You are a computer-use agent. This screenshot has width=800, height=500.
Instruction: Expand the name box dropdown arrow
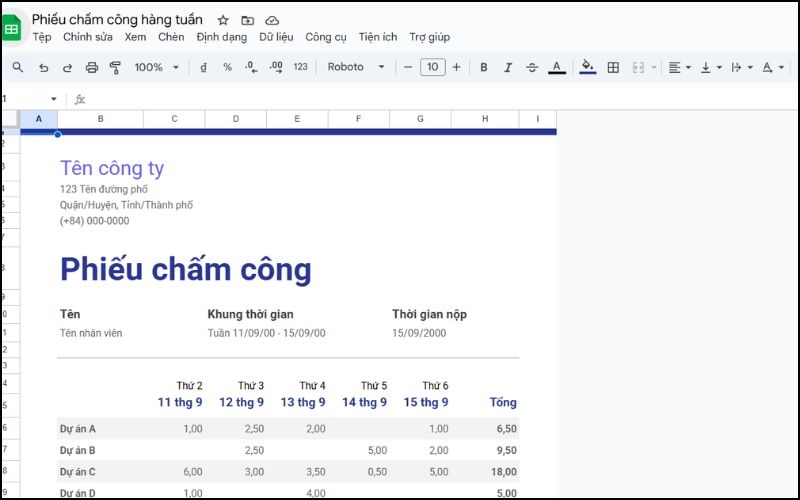pyautogui.click(x=54, y=99)
